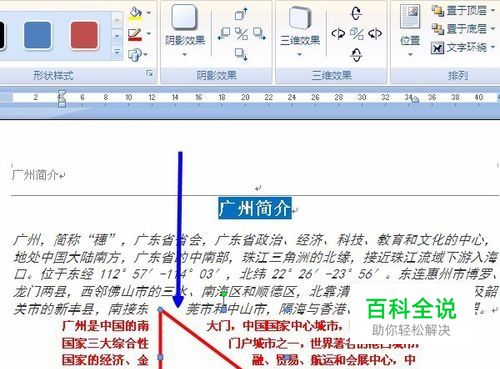The image size is (500, 369).
Task: Open the 置于底层 dropdown arrow
Action: click(493, 29)
